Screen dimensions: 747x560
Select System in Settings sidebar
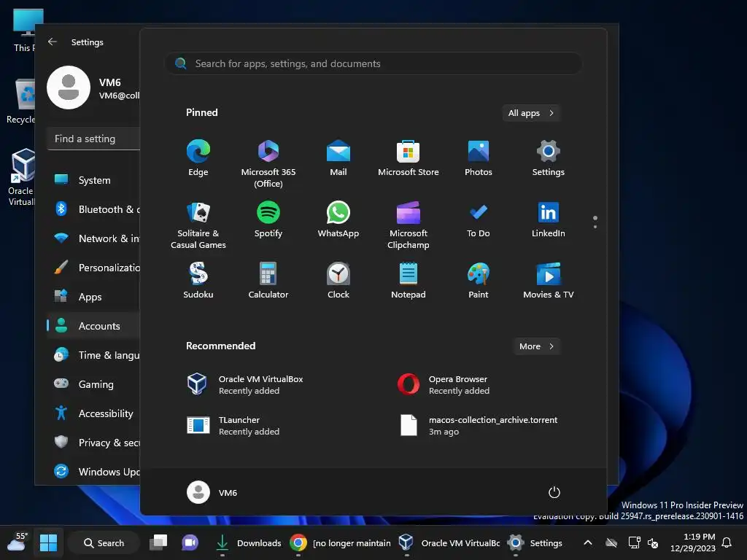tap(94, 180)
